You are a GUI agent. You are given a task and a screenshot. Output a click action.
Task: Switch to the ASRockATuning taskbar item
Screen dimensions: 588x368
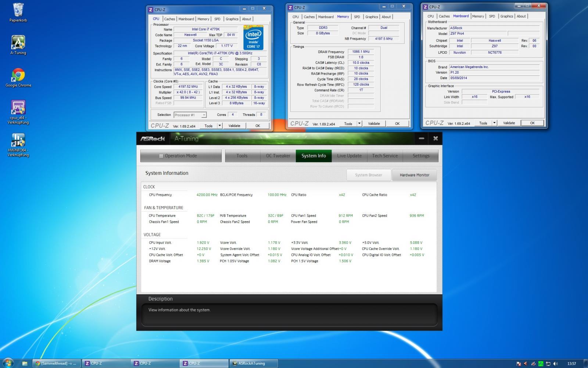point(253,363)
